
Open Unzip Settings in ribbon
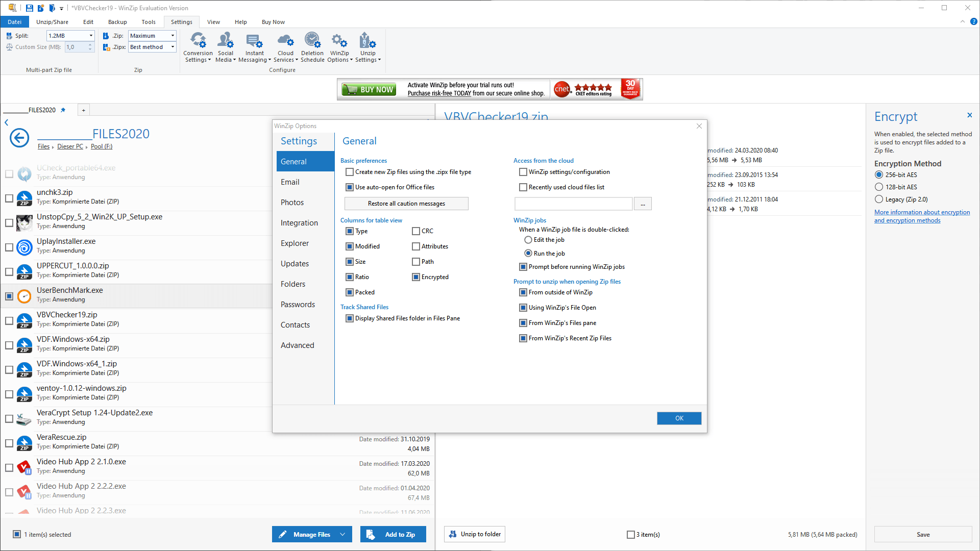[367, 47]
